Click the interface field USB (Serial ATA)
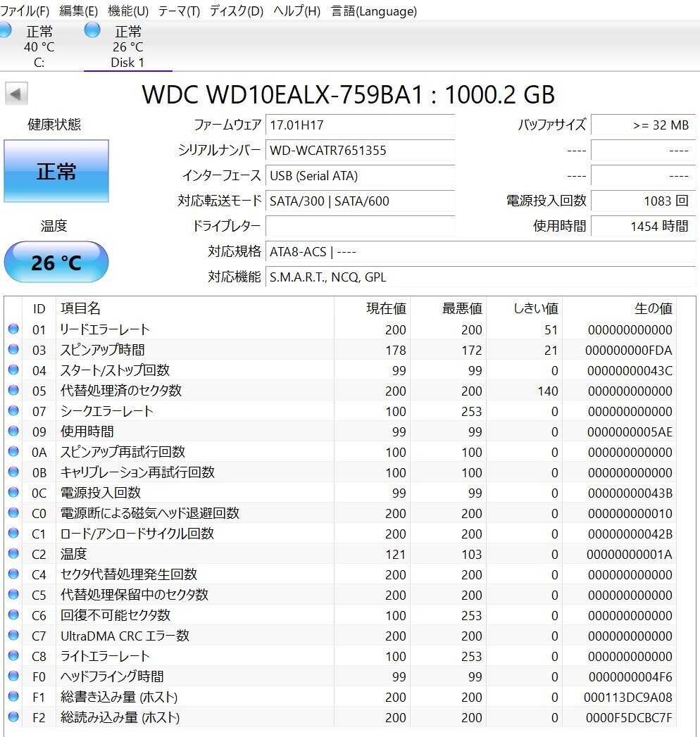700x737 pixels. (360, 176)
